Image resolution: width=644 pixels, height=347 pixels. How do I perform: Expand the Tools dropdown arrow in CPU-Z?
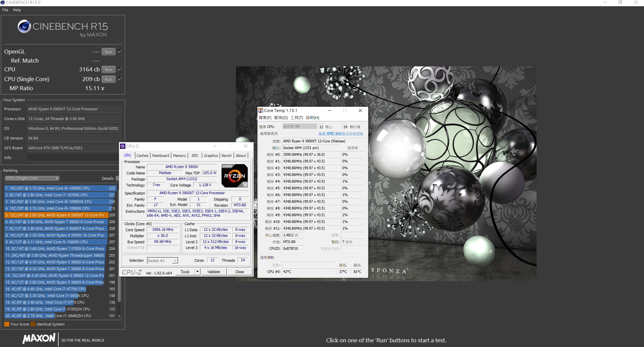coord(197,272)
